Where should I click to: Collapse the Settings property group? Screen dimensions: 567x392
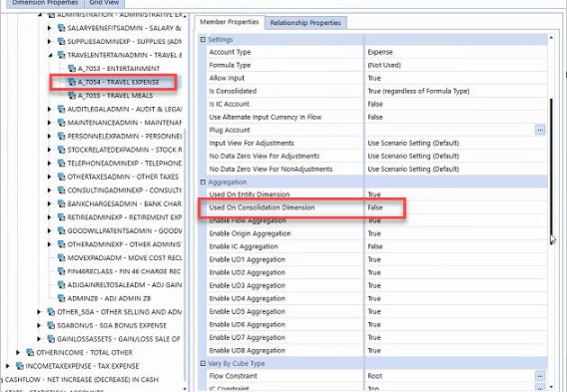click(203, 39)
